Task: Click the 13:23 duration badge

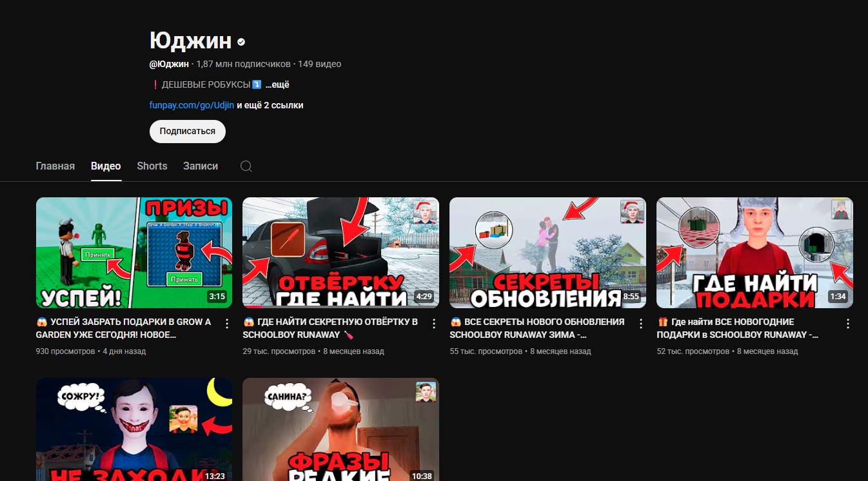Action: (x=215, y=476)
